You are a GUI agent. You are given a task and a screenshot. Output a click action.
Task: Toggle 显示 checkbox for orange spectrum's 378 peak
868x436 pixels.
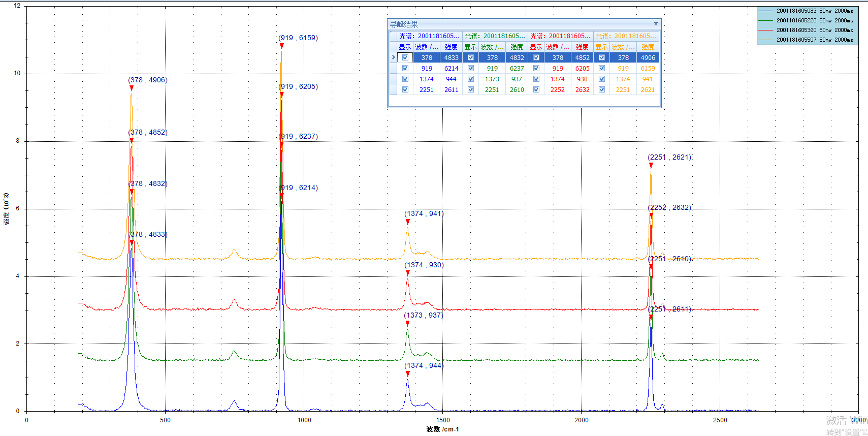[x=602, y=57]
